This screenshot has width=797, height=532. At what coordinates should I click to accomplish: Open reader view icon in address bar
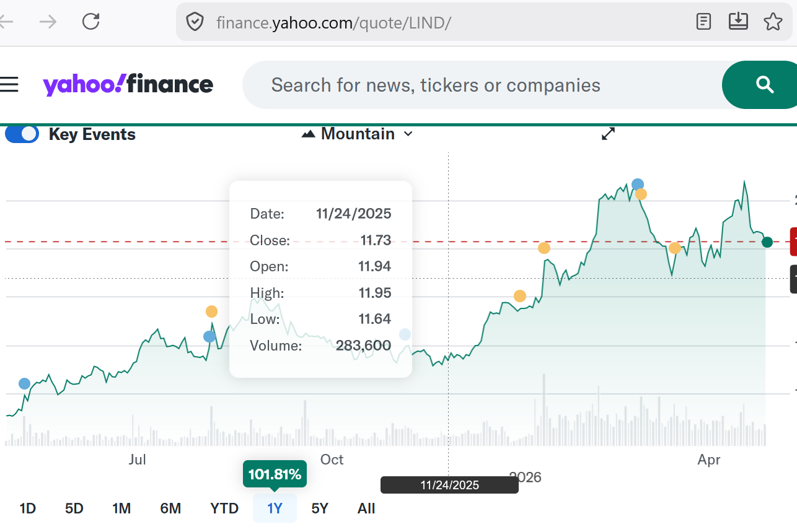703,22
